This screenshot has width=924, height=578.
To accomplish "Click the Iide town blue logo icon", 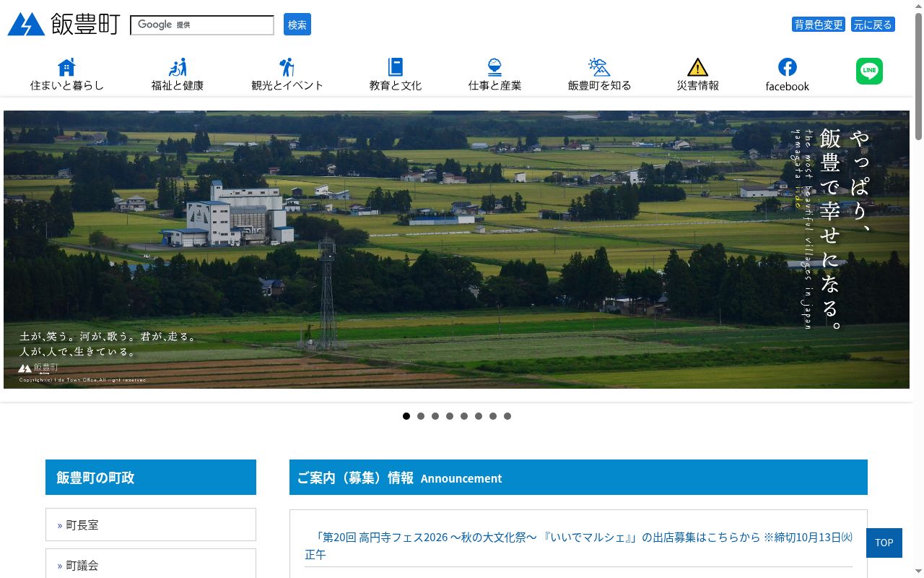I will click(x=26, y=24).
